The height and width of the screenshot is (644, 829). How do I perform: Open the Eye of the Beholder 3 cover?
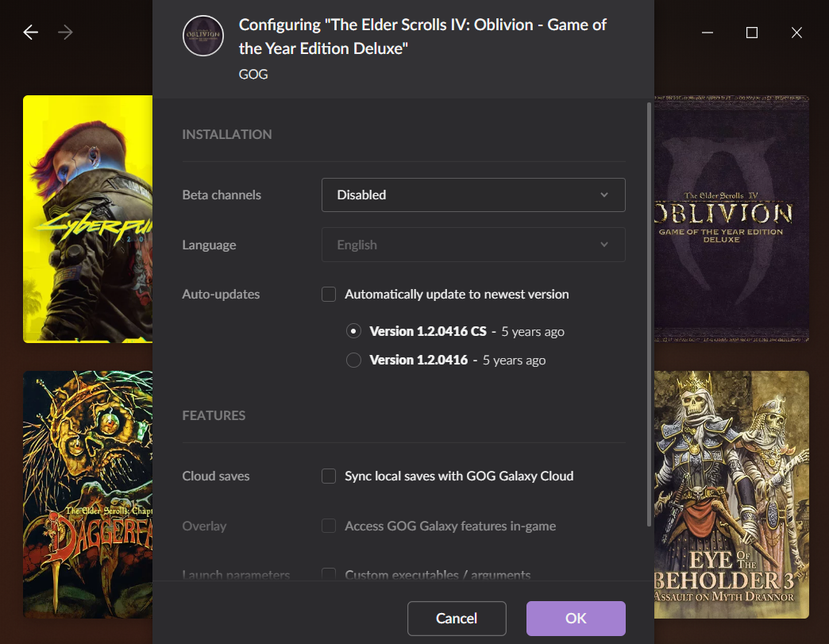[x=731, y=495]
